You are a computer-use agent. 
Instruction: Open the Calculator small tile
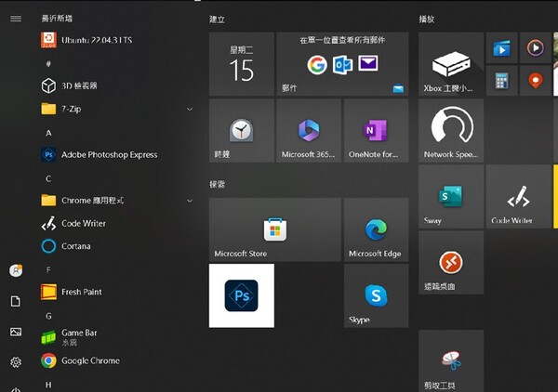(x=501, y=80)
